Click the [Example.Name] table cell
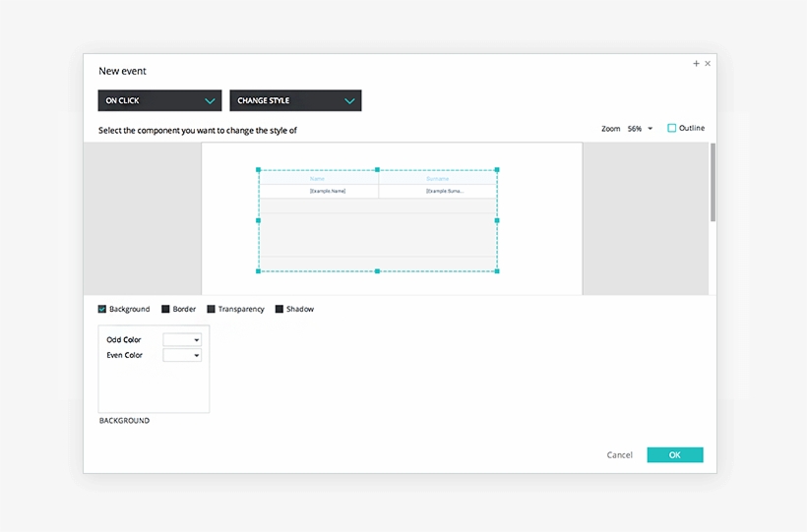 tap(328, 191)
